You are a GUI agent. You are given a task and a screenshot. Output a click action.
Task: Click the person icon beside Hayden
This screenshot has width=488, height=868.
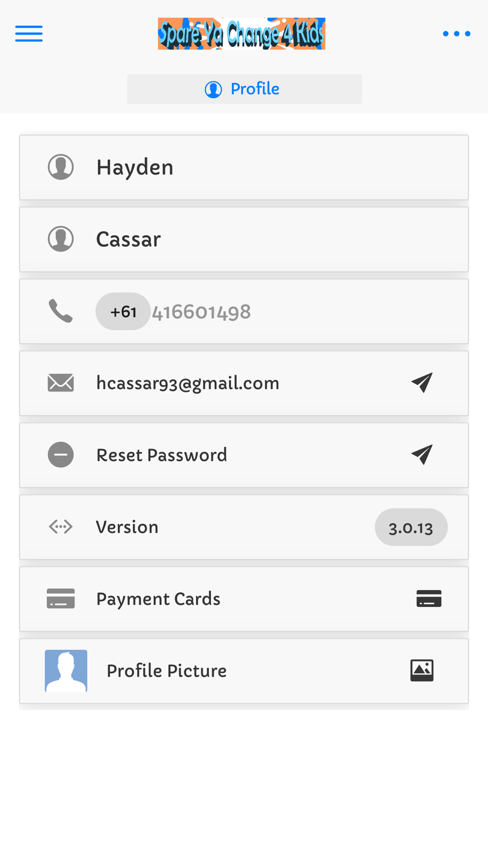[x=61, y=167]
